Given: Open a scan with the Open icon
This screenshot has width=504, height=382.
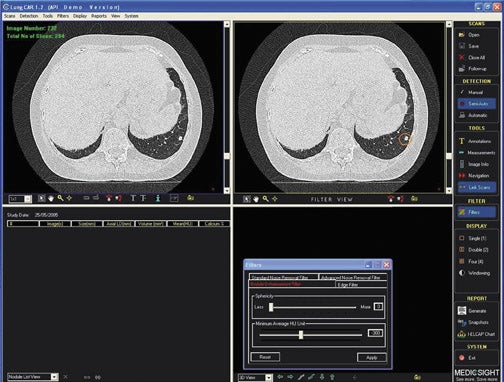Looking at the screenshot, I should pyautogui.click(x=462, y=35).
